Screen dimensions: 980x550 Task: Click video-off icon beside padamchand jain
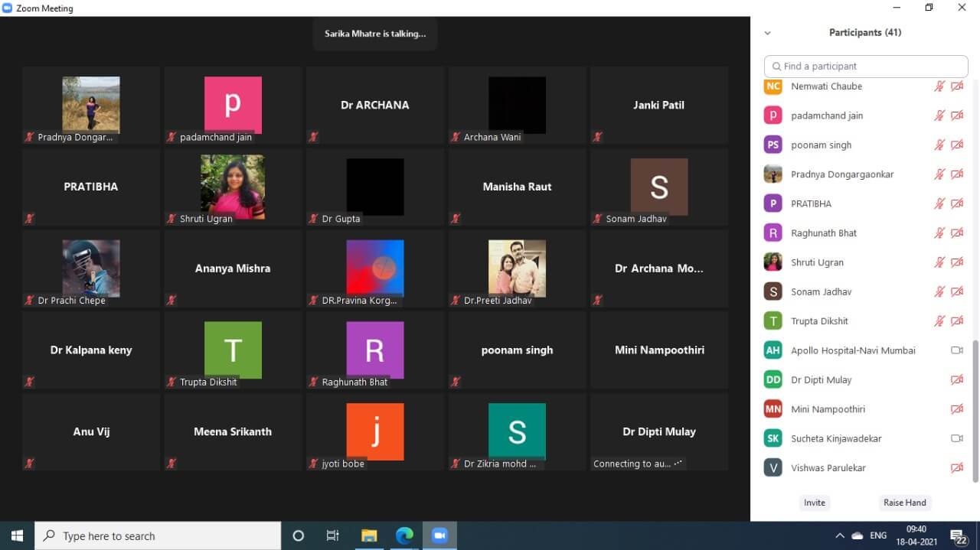tap(956, 116)
